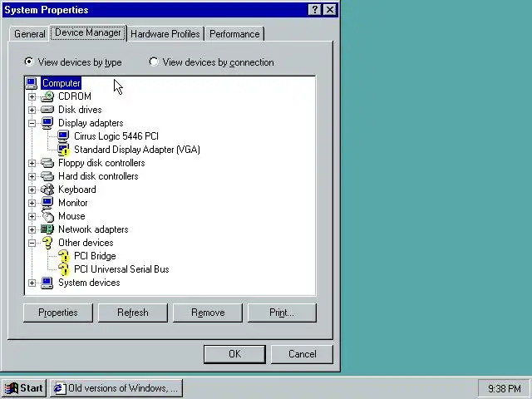
Task: Switch to the Device Manager tab
Action: 88,32
